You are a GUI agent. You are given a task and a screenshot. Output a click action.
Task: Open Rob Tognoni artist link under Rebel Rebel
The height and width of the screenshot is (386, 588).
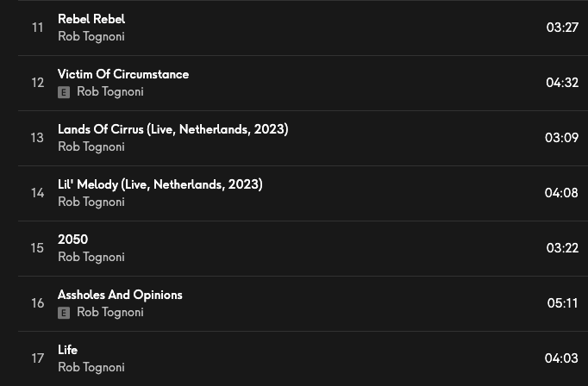pos(91,37)
